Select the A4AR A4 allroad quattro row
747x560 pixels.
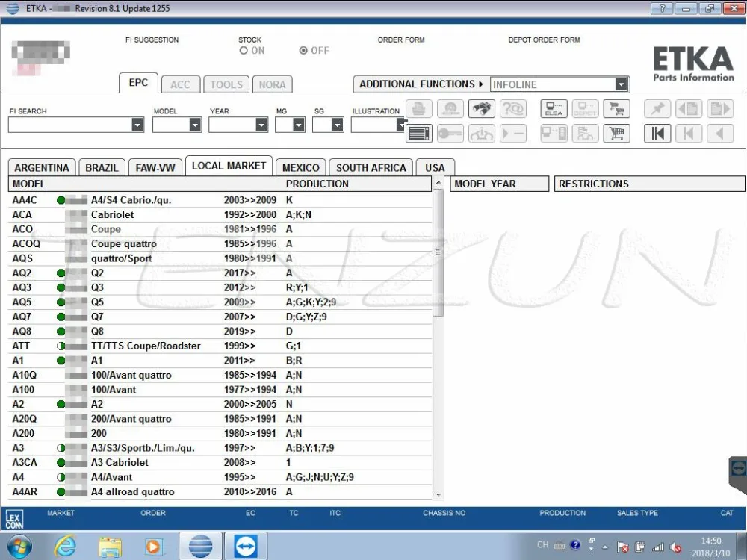click(220, 491)
